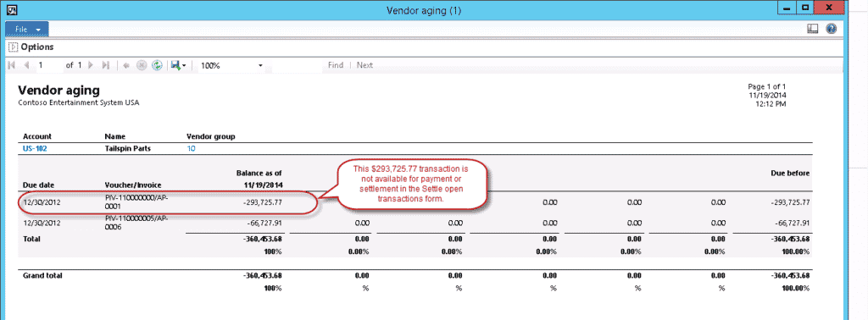868x320 pixels.
Task: Jump to last report page
Action: [106, 65]
